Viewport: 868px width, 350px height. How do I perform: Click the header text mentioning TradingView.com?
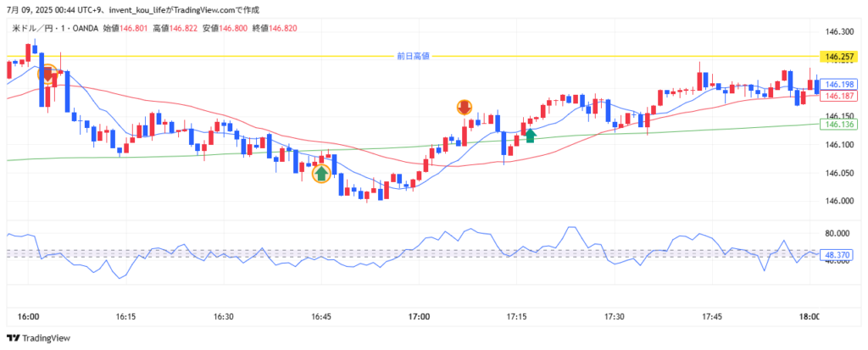pyautogui.click(x=132, y=9)
